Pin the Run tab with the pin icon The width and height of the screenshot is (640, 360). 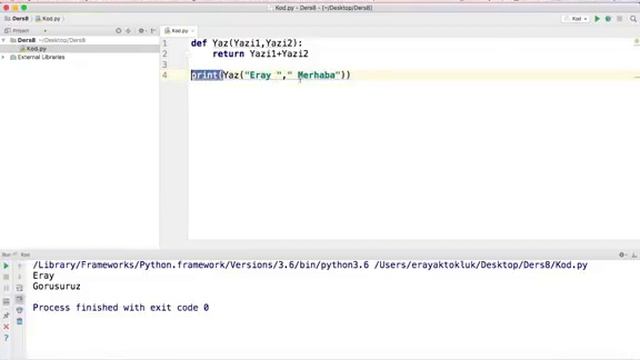click(6, 316)
